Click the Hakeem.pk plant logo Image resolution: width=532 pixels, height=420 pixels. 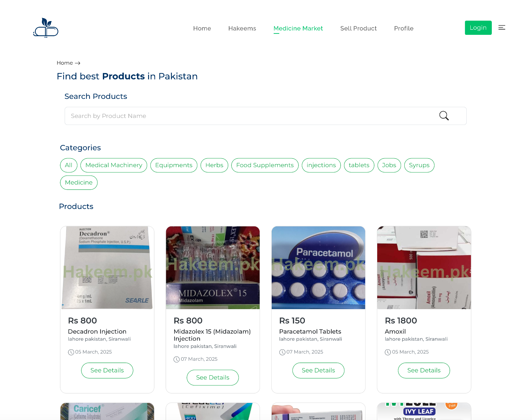pos(46,28)
